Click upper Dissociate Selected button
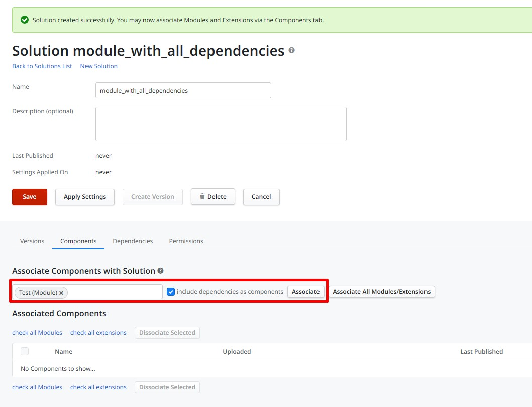Viewport: 532px width, 407px height. click(x=167, y=333)
